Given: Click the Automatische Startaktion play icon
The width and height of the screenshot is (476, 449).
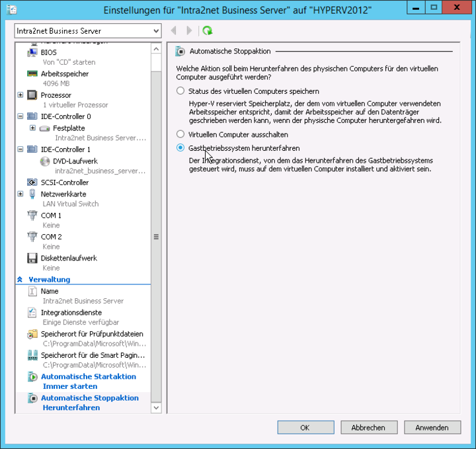Looking at the screenshot, I should (32, 377).
